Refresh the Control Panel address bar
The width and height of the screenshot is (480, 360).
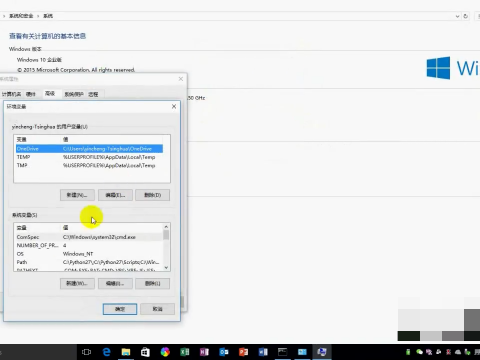point(466,16)
